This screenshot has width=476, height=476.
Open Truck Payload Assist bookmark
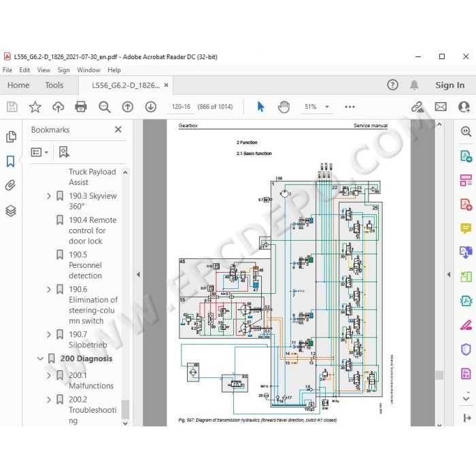tap(92, 177)
